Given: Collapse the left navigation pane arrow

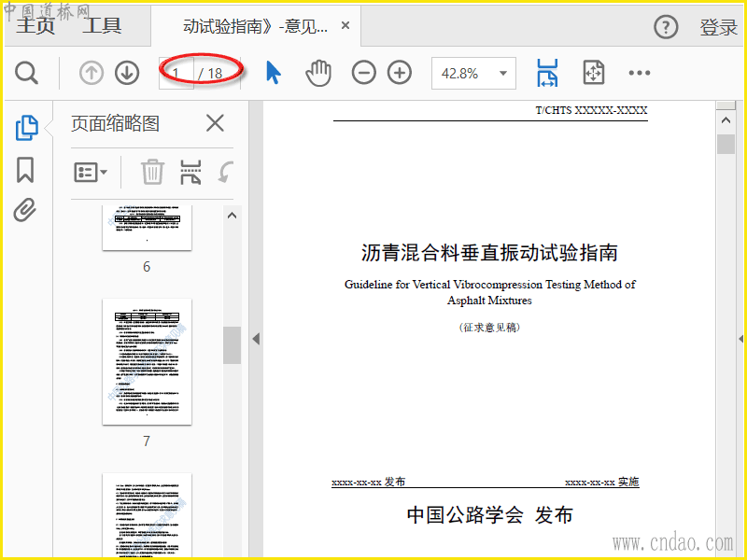Looking at the screenshot, I should pyautogui.click(x=256, y=339).
